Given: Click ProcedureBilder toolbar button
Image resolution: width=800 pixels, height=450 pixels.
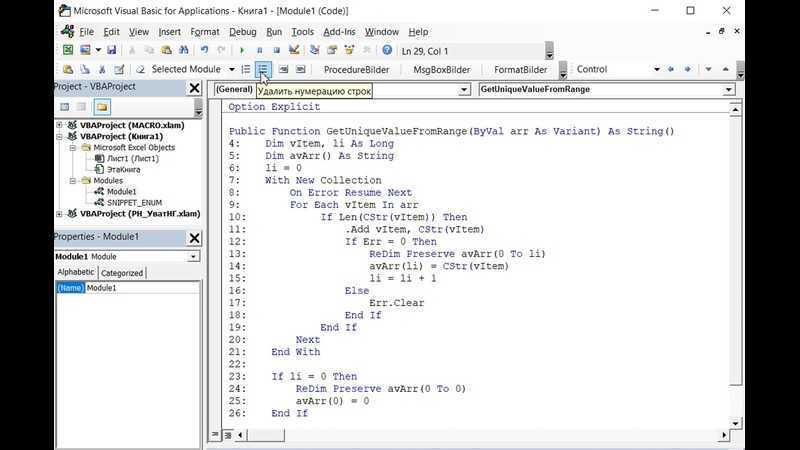Looking at the screenshot, I should click(356, 69).
